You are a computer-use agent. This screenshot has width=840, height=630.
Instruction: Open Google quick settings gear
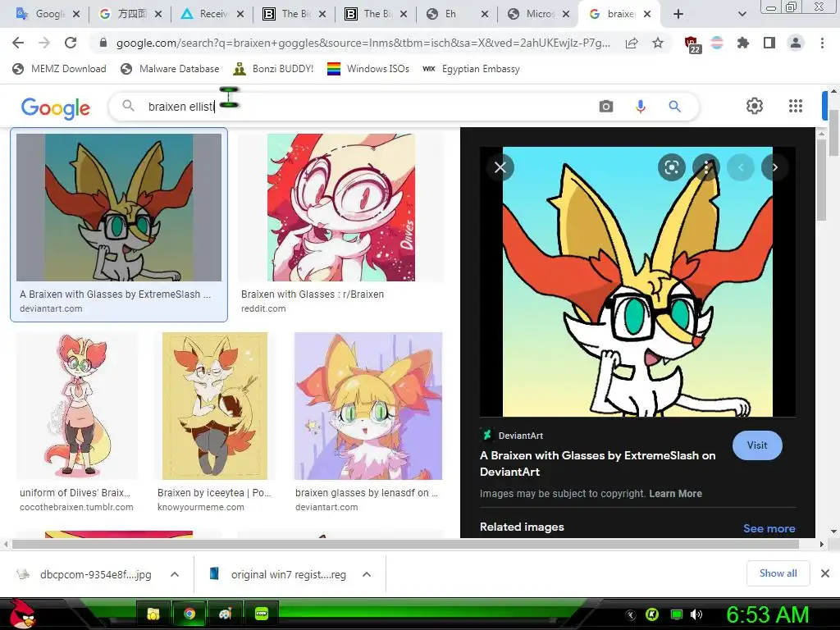click(755, 106)
